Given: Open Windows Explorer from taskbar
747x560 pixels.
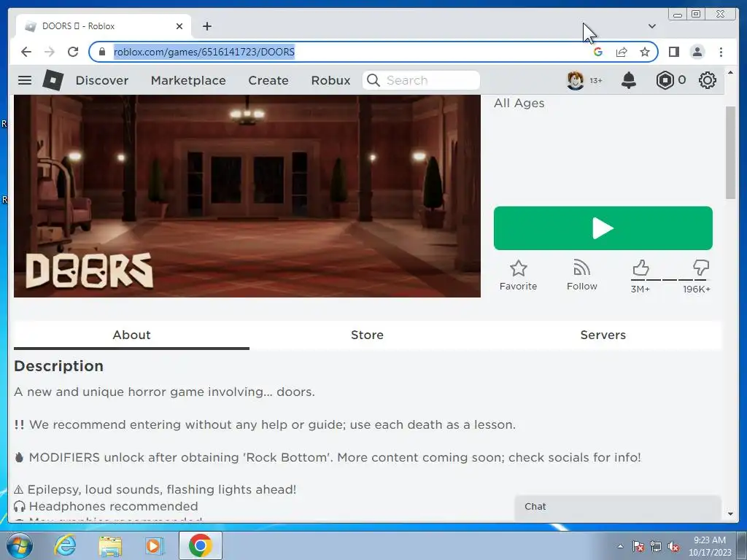Looking at the screenshot, I should point(110,545).
